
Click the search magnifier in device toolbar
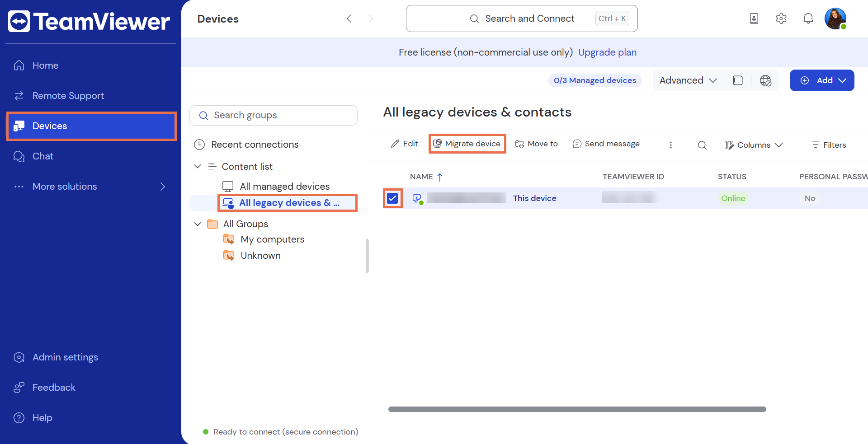[702, 145]
